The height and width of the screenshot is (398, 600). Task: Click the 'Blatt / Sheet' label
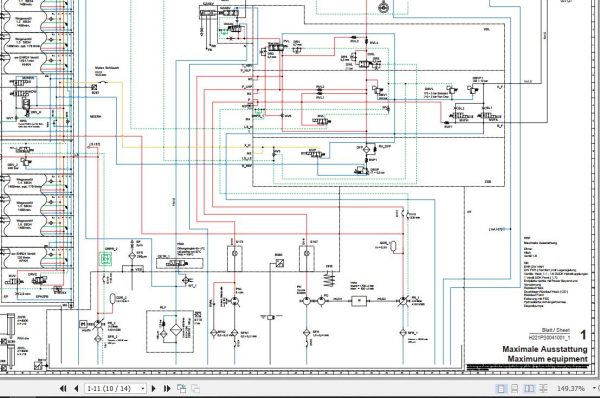pyautogui.click(x=556, y=330)
